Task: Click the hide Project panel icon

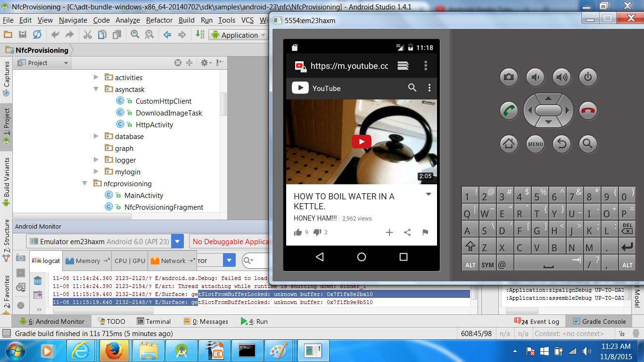Action: [220, 63]
